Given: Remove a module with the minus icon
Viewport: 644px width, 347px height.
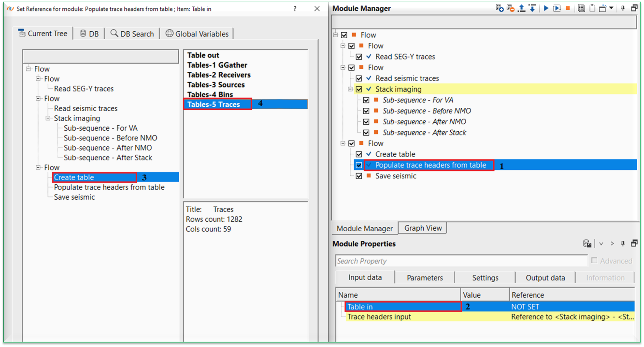Looking at the screenshot, I should pos(510,8).
